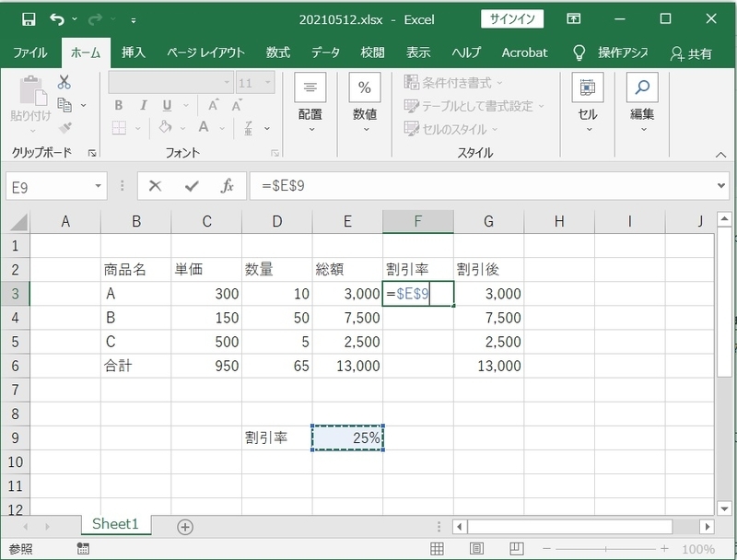Change font color using the A icon

pyautogui.click(x=202, y=124)
